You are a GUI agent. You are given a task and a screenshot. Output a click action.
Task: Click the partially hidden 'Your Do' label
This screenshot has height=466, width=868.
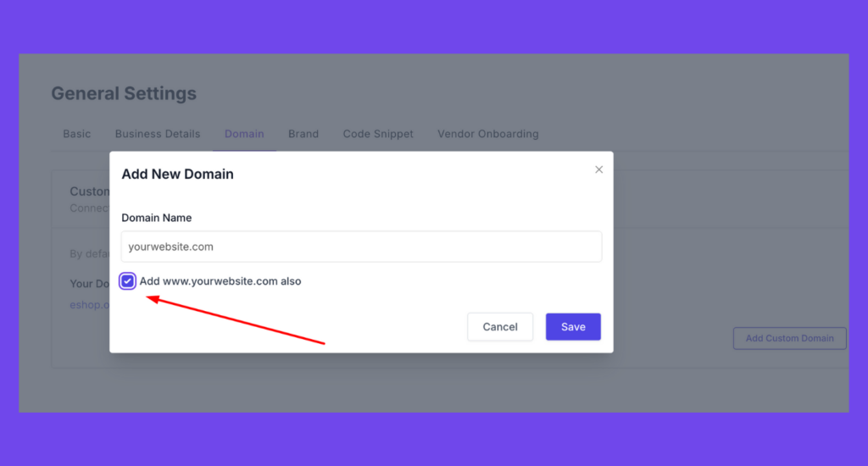90,284
